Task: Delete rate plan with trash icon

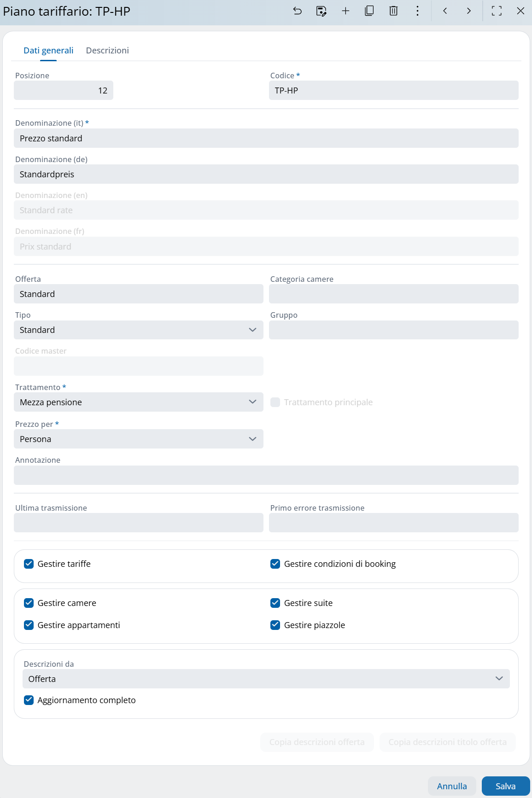Action: click(x=393, y=11)
